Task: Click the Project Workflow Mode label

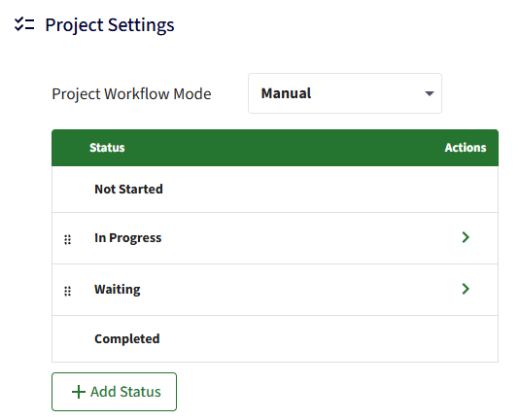Action: pos(131,94)
